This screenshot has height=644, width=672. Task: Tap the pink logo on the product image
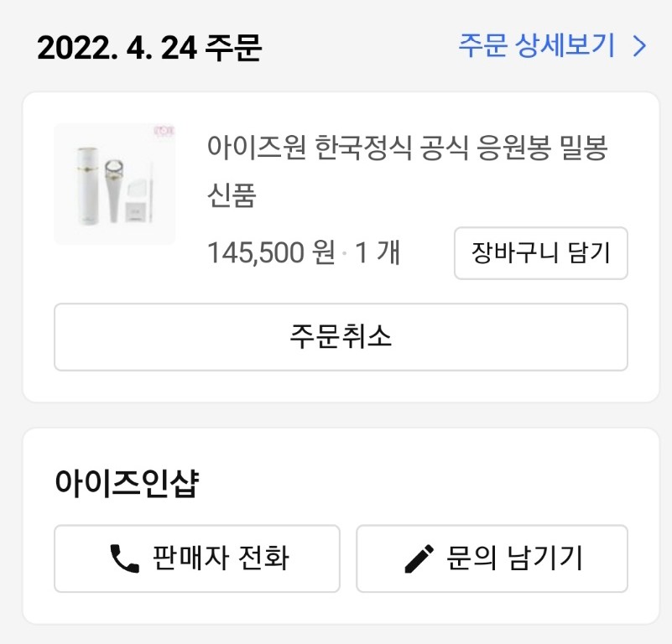point(161,132)
